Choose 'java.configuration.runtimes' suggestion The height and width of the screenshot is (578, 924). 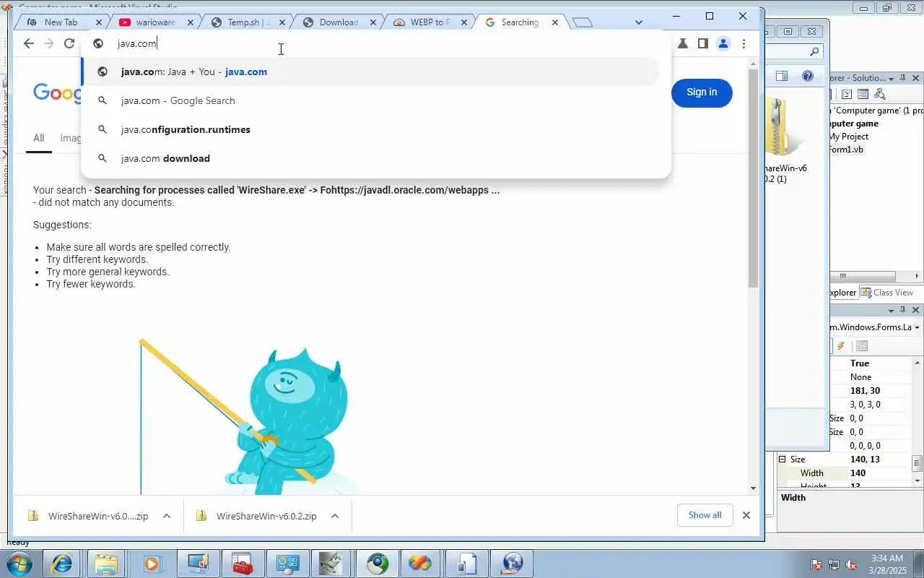point(370,129)
